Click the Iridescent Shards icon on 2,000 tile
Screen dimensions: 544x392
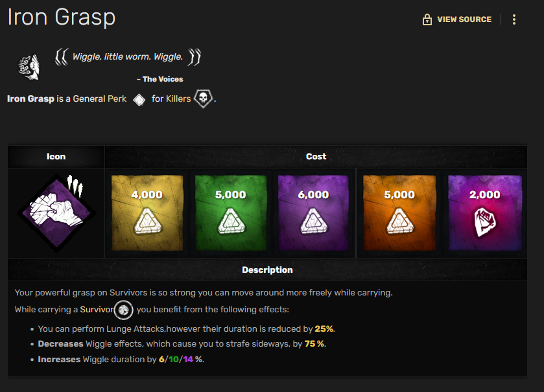click(x=485, y=222)
